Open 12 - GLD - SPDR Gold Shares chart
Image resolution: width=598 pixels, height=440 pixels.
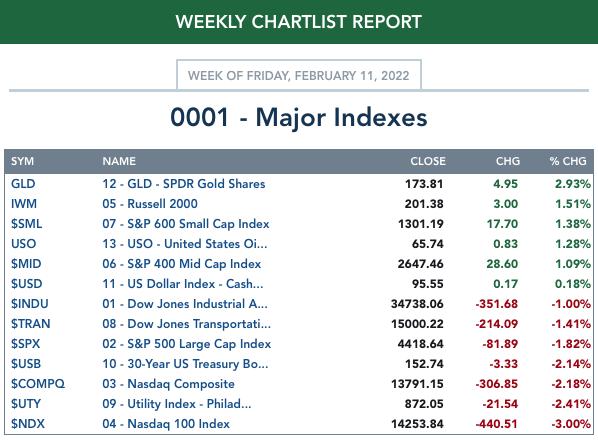click(183, 184)
